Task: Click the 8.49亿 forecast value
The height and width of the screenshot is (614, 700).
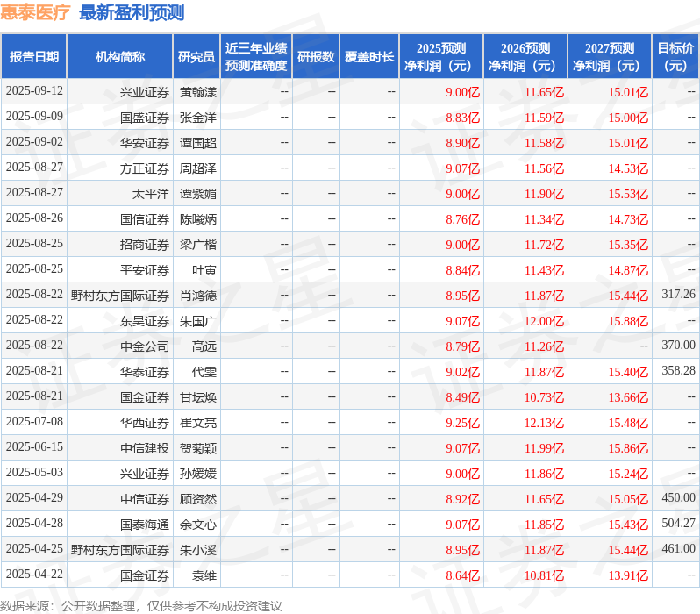Action: (463, 398)
